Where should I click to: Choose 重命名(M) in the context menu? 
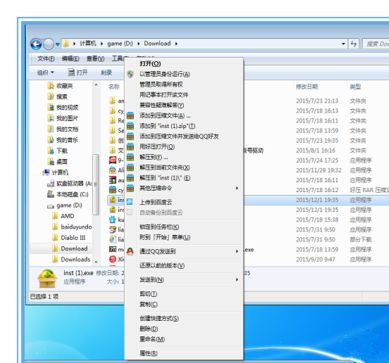click(184, 339)
